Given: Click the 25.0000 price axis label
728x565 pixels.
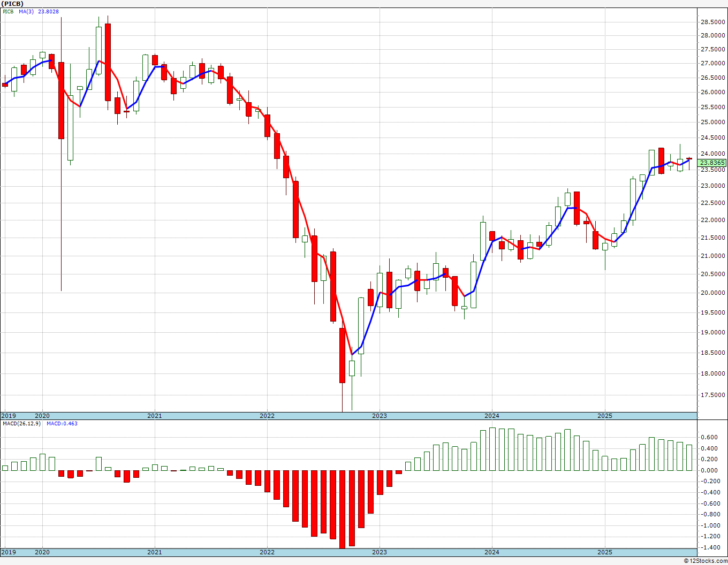Looking at the screenshot, I should coord(712,122).
